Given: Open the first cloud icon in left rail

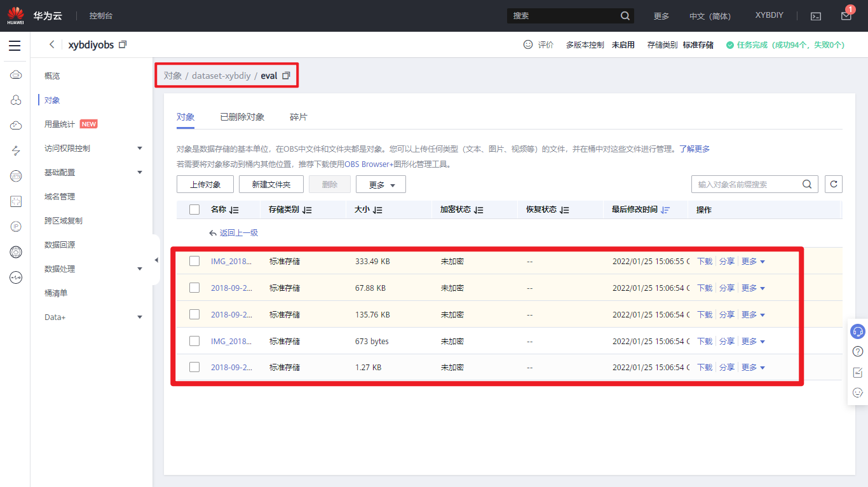Looking at the screenshot, I should (x=16, y=75).
